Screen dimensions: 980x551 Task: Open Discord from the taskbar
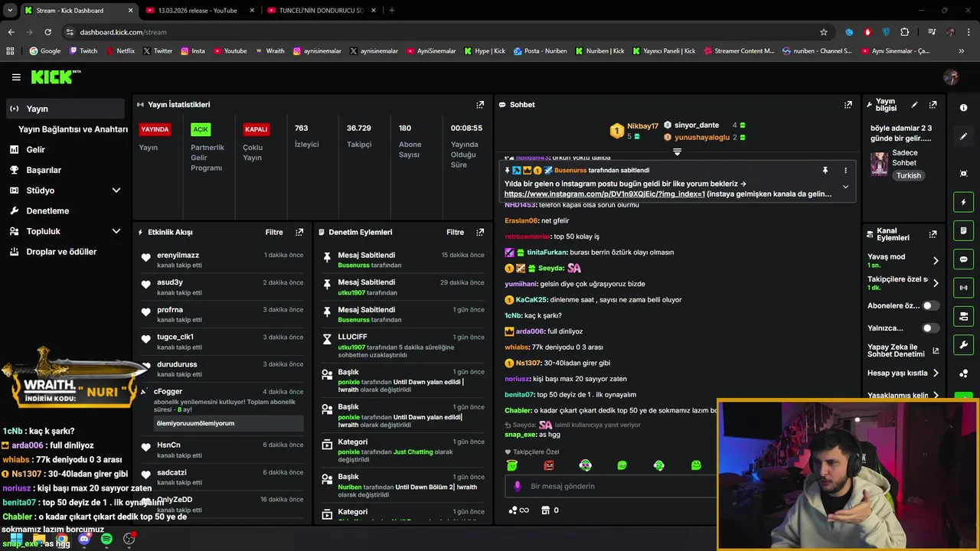pyautogui.click(x=84, y=540)
